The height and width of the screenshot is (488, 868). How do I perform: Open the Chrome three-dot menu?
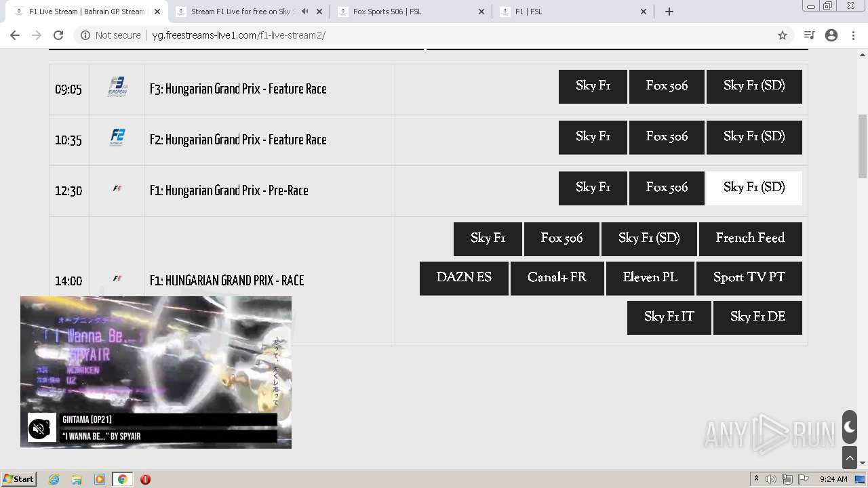[854, 35]
